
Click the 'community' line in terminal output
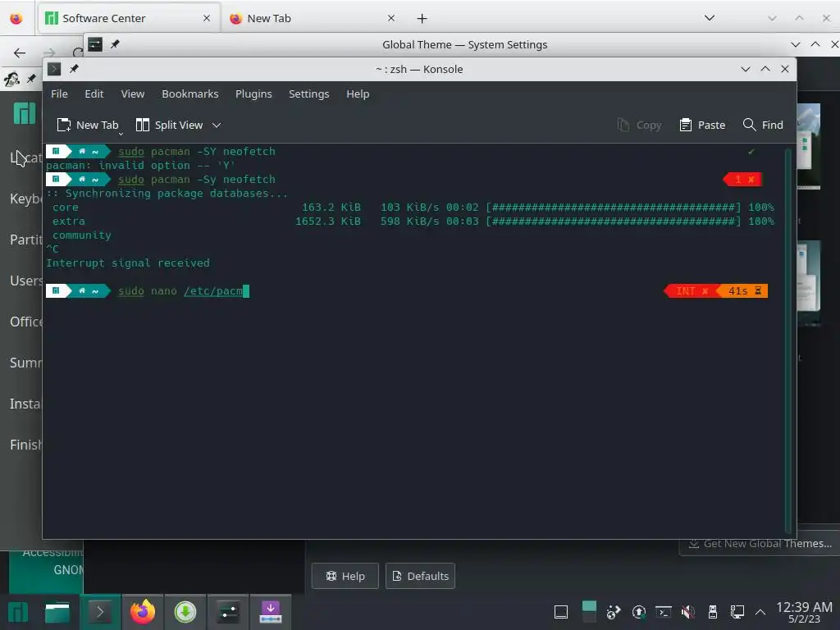tap(81, 235)
